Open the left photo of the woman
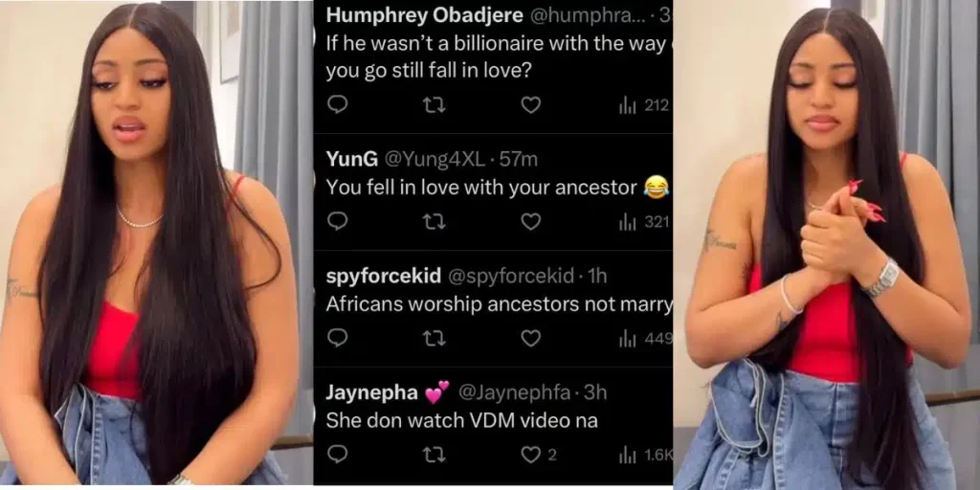Viewport: 980px width, 490px height. pos(156,243)
